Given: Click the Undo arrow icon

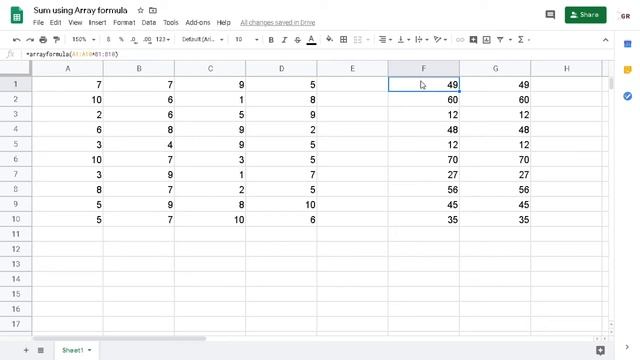Looking at the screenshot, I should pos(16,40).
